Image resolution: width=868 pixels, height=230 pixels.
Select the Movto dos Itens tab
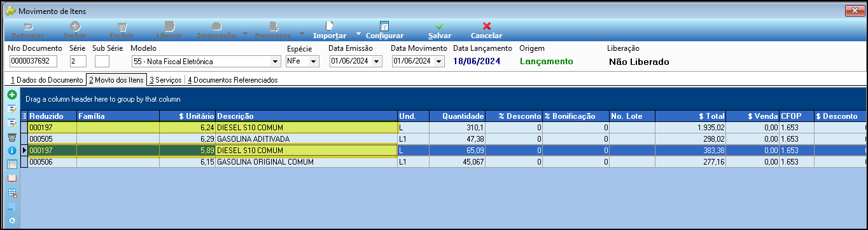(116, 80)
